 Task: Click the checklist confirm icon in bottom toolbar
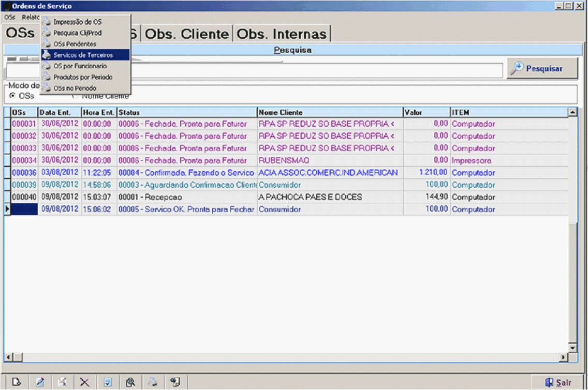(x=108, y=382)
